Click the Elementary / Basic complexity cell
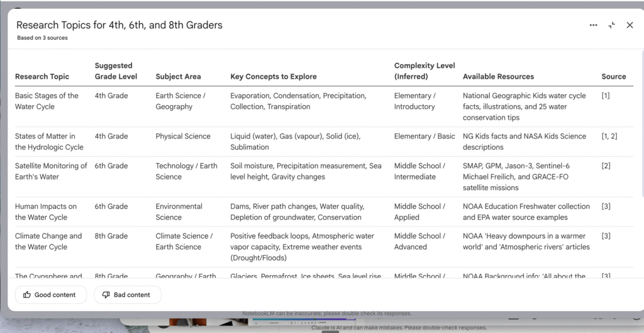 425,136
